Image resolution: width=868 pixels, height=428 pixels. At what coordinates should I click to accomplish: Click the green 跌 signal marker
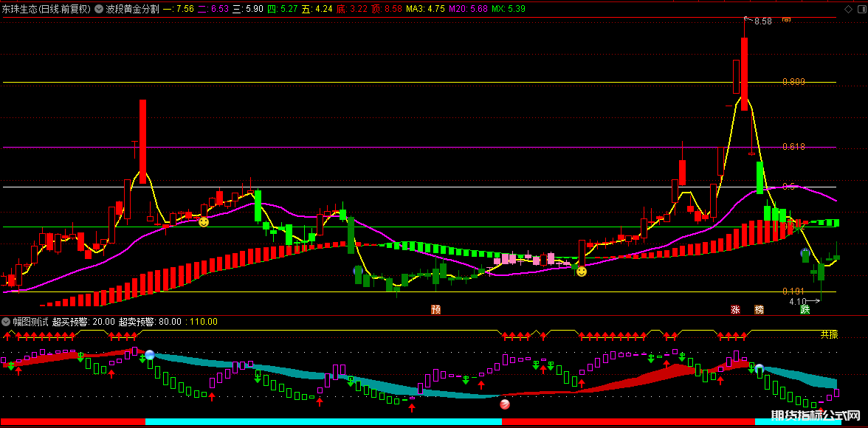pyautogui.click(x=805, y=309)
